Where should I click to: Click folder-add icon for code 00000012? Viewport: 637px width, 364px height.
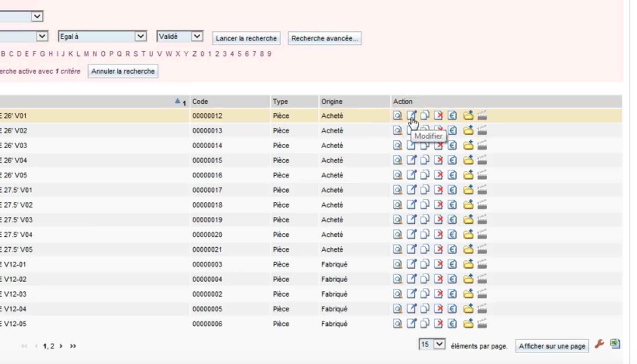(468, 116)
